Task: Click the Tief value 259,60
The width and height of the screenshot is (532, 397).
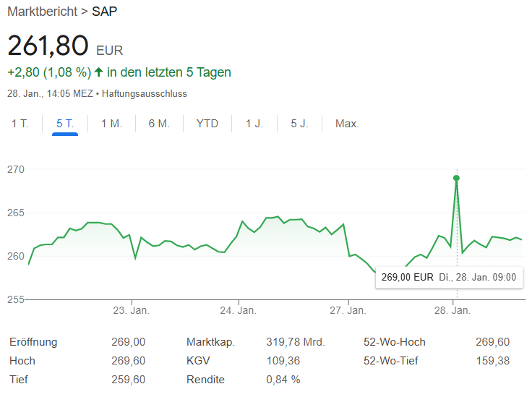Action: click(128, 380)
